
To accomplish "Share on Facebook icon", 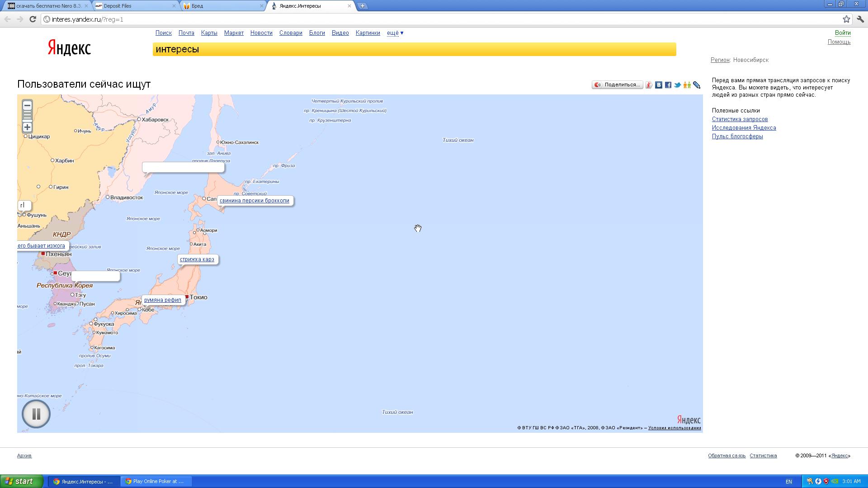I will [668, 85].
